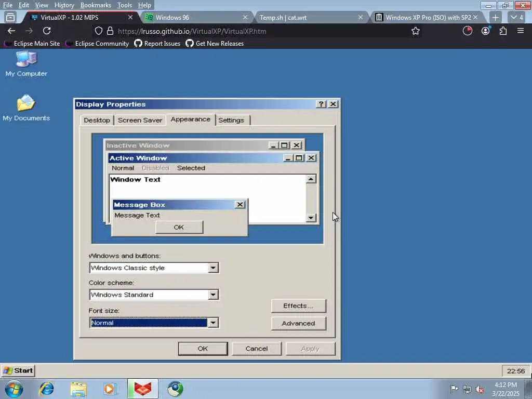
Task: Click preview window scroll down arrow
Action: 311,218
